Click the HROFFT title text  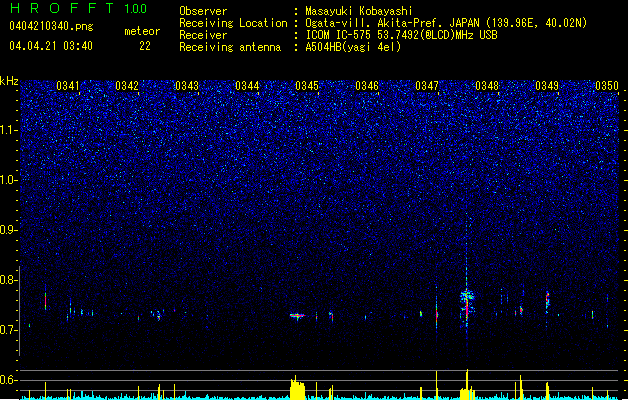click(x=62, y=8)
